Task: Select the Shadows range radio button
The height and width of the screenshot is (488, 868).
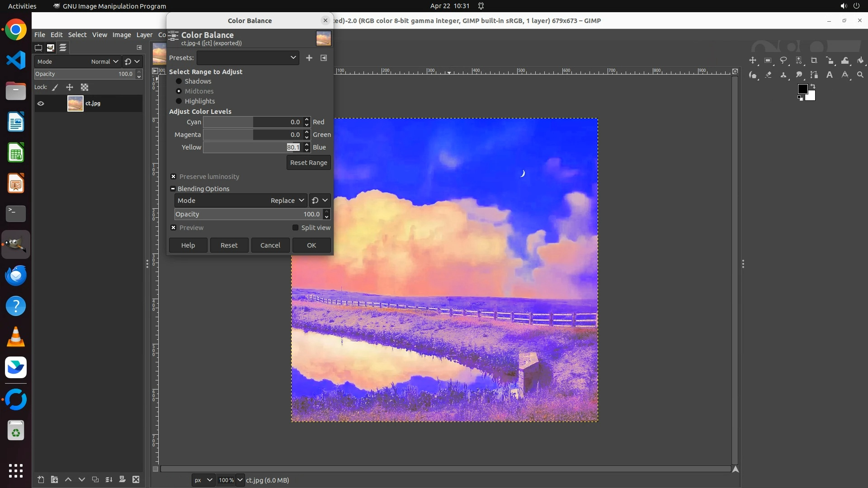Action: click(179, 81)
